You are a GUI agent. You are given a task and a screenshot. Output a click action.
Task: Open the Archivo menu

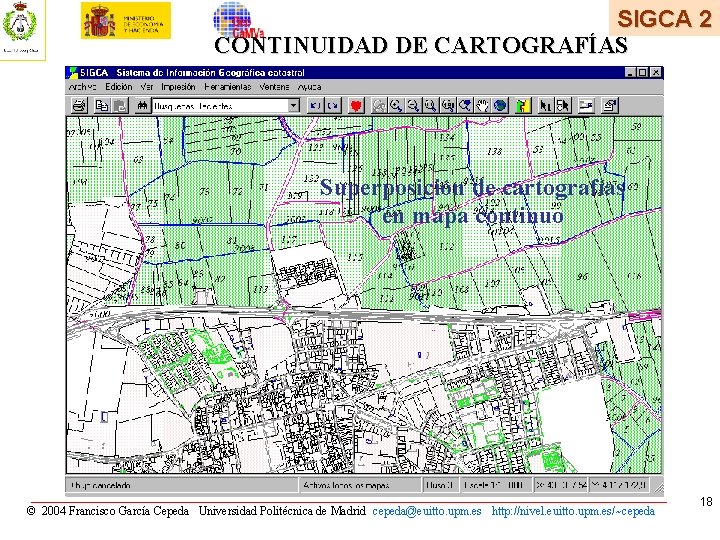(x=83, y=87)
